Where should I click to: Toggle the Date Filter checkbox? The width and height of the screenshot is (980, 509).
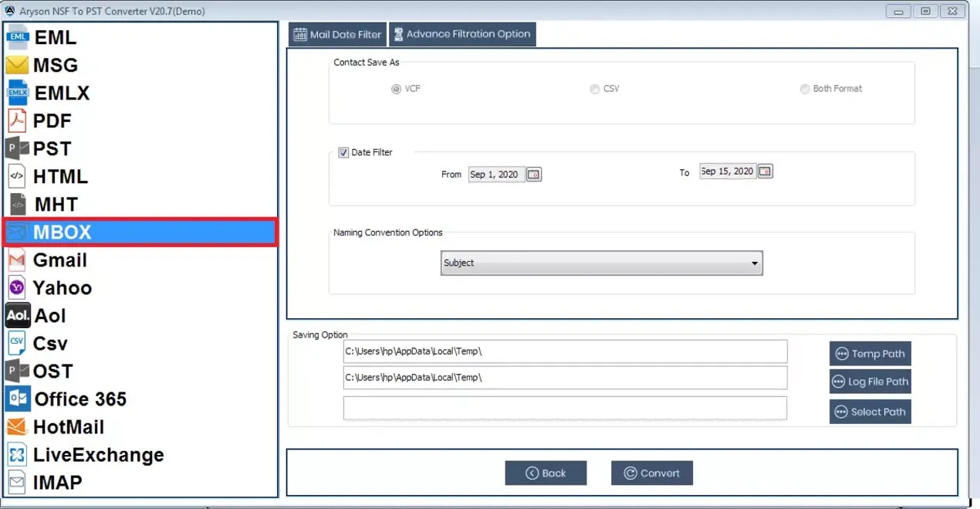343,153
